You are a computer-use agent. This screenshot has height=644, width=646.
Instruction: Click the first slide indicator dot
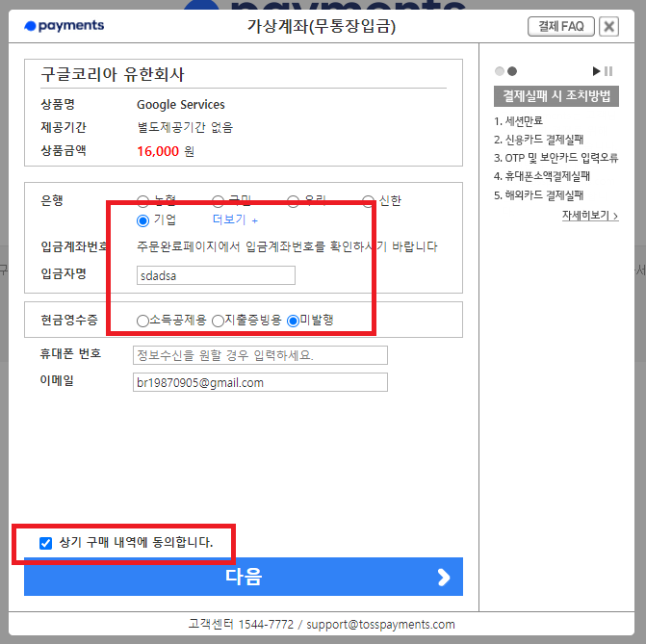500,71
